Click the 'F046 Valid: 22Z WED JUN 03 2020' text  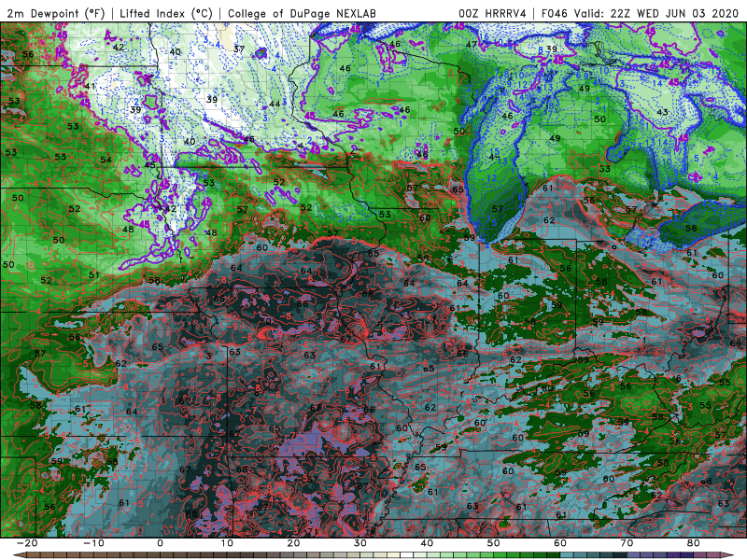point(642,13)
